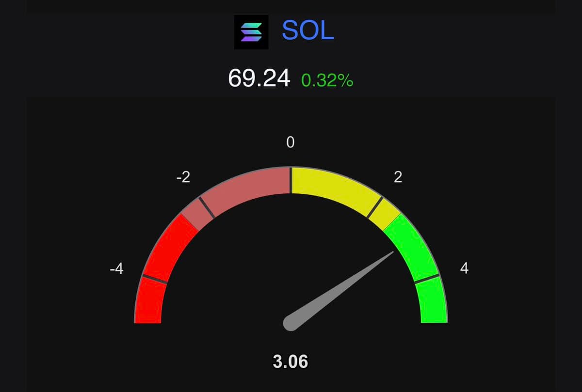Image resolution: width=582 pixels, height=392 pixels.
Task: Click the 0.32% change percentage
Action: pos(327,80)
